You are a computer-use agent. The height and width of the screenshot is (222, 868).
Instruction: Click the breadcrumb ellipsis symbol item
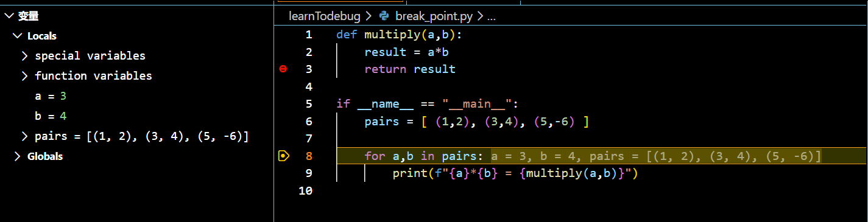(492, 16)
